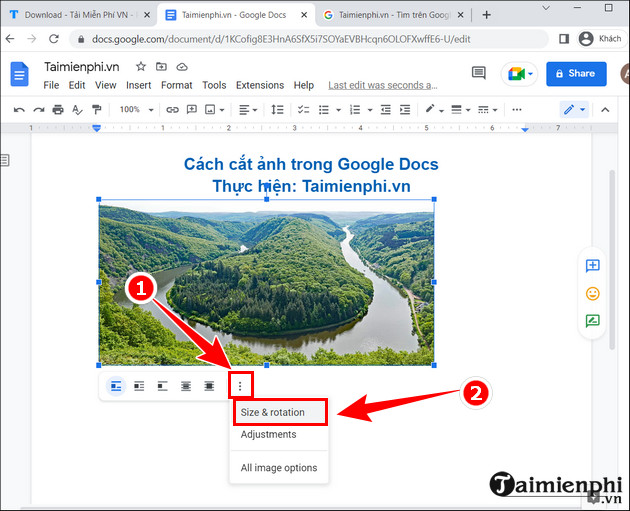Screen dimensions: 630x511
Task: Star the Taimienphi.vn document
Action: pyautogui.click(x=141, y=66)
